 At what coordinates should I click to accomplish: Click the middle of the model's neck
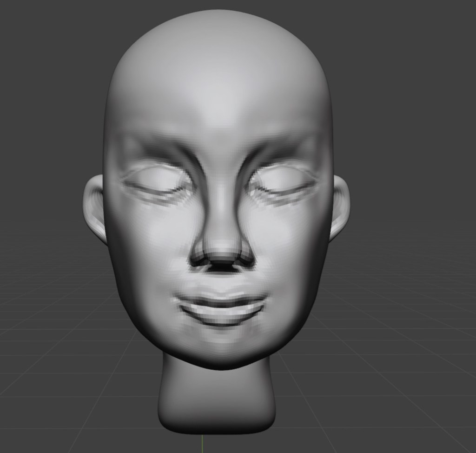[217, 395]
